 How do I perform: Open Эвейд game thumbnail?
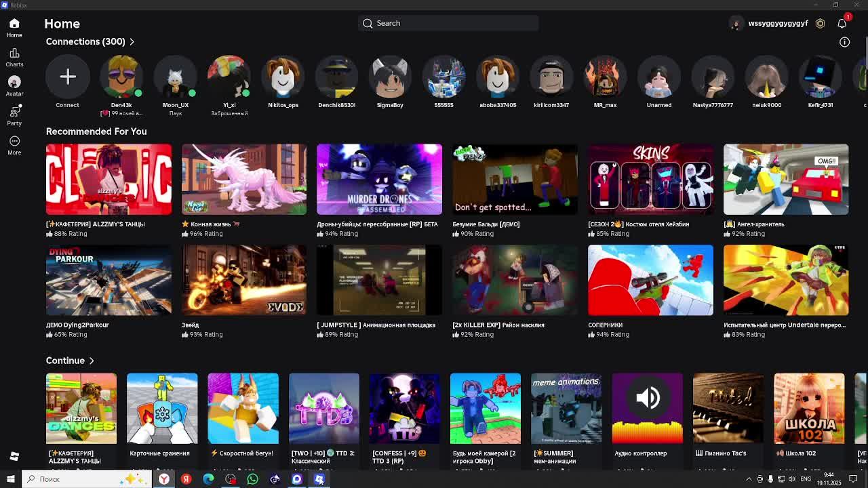tap(244, 280)
